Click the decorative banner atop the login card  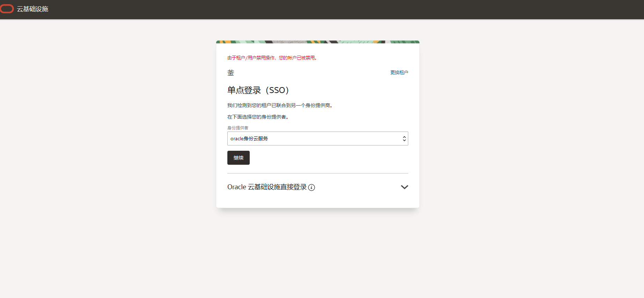coord(317,42)
